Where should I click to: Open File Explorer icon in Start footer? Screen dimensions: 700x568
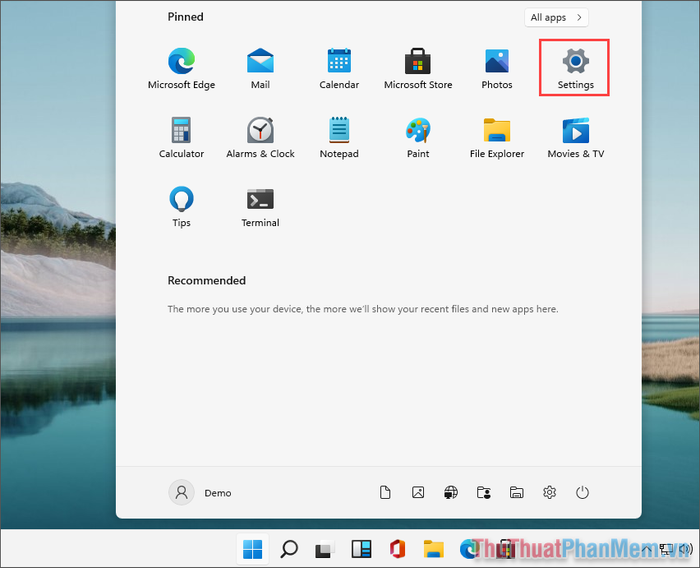tap(517, 493)
